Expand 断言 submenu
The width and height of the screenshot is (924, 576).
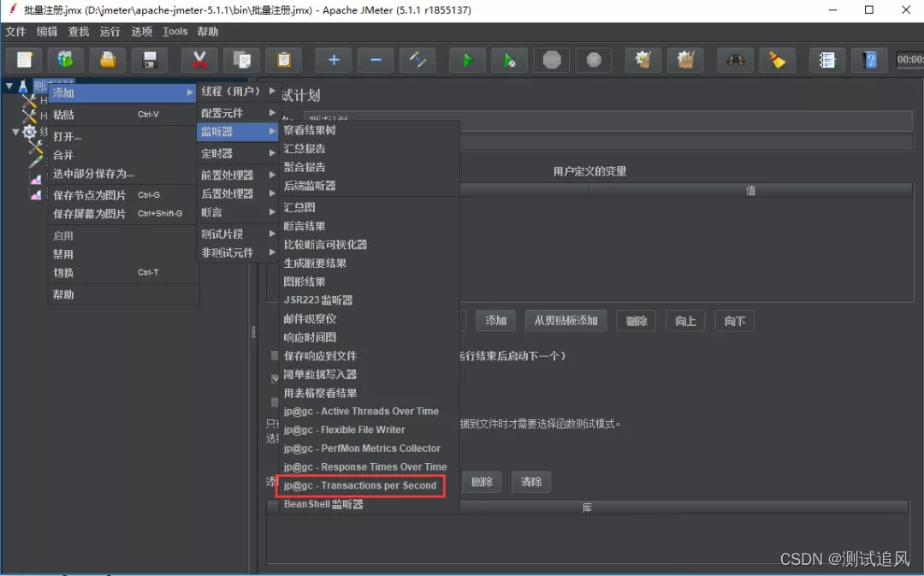click(x=238, y=211)
